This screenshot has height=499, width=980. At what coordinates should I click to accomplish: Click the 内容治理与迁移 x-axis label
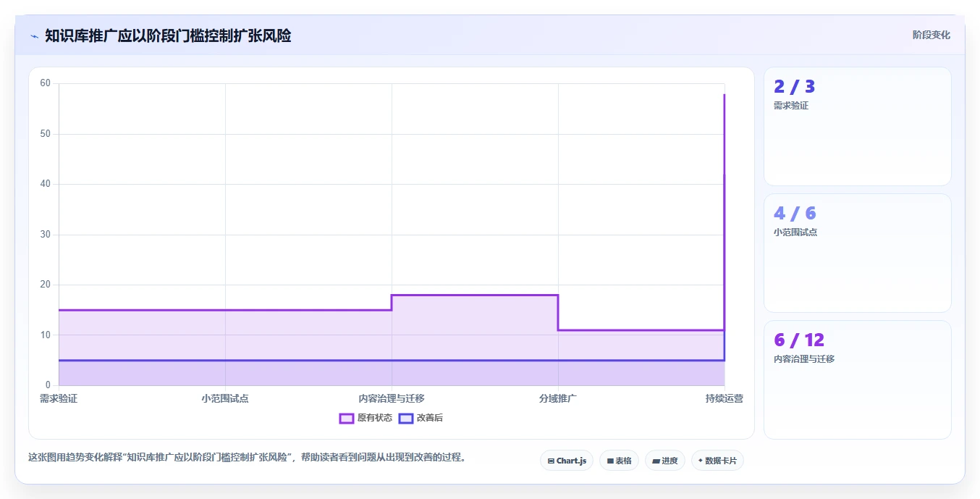[x=392, y=398]
